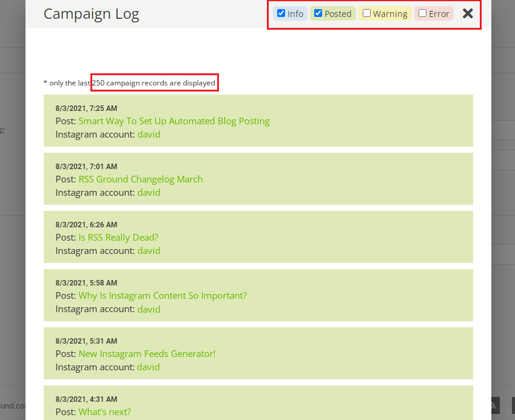This screenshot has width=515, height=420.
Task: Close the Campaign Log dialog
Action: pos(468,13)
